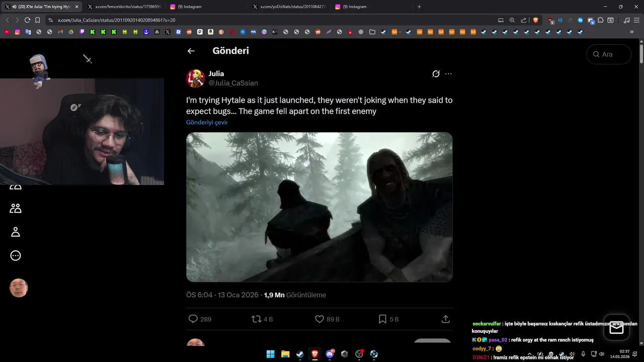644x362 pixels.
Task: Open the profile icon in X sidebar
Action: click(x=16, y=232)
